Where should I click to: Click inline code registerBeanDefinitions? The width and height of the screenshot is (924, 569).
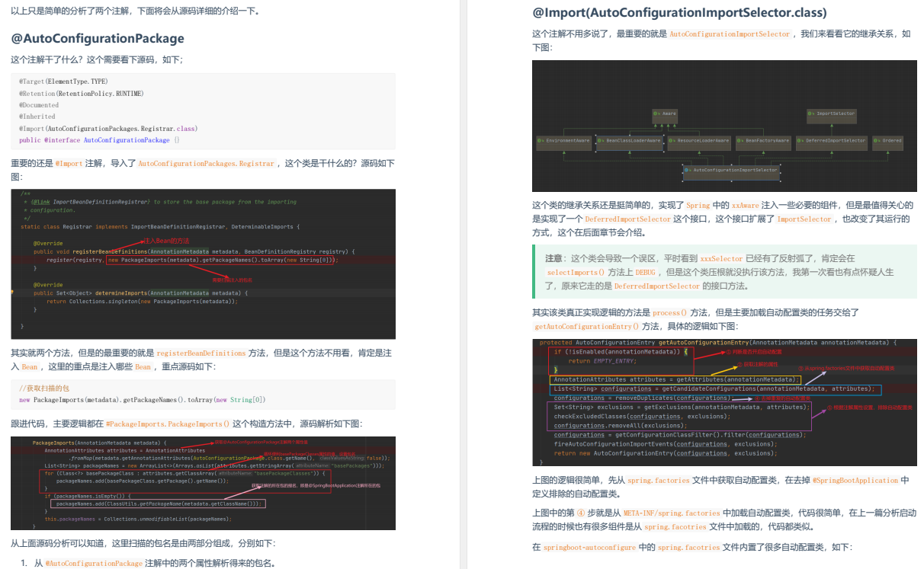tap(201, 353)
